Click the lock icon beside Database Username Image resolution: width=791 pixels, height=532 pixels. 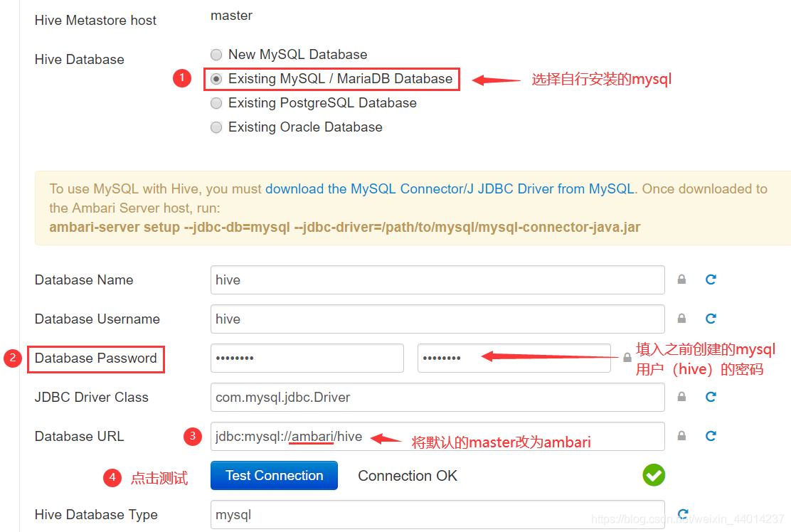click(x=681, y=318)
